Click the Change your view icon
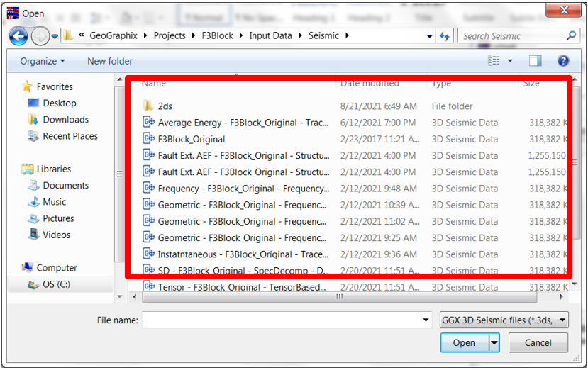 coord(494,61)
